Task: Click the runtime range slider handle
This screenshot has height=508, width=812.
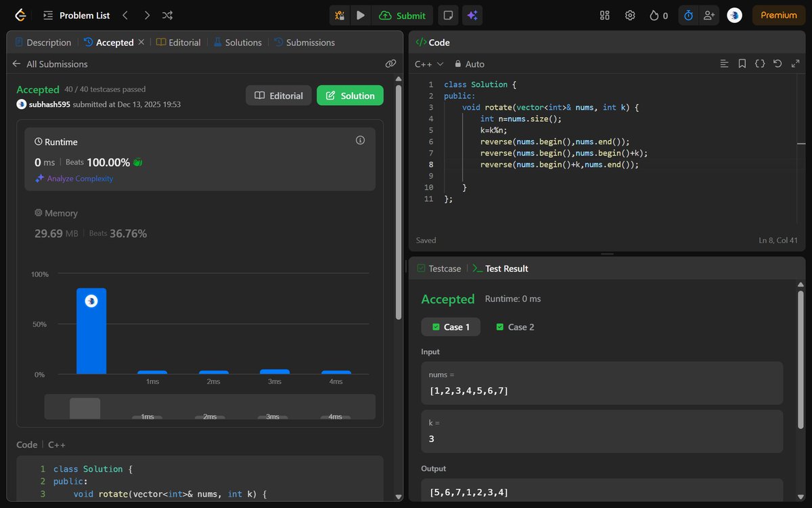Action: point(85,408)
